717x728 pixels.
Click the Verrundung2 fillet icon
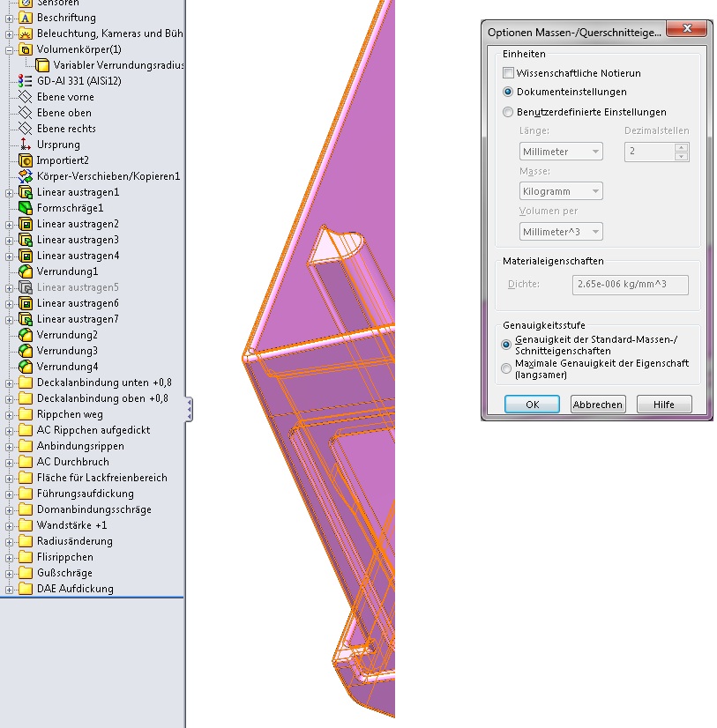26,335
